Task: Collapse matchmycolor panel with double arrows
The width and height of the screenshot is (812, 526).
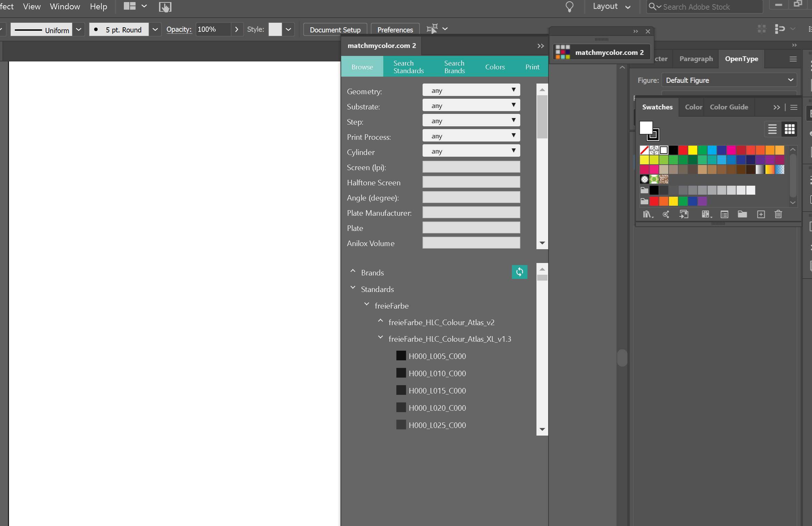Action: click(x=541, y=46)
